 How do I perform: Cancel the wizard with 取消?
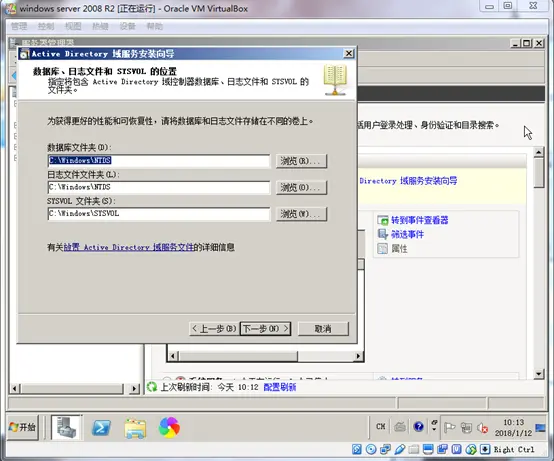click(x=323, y=329)
